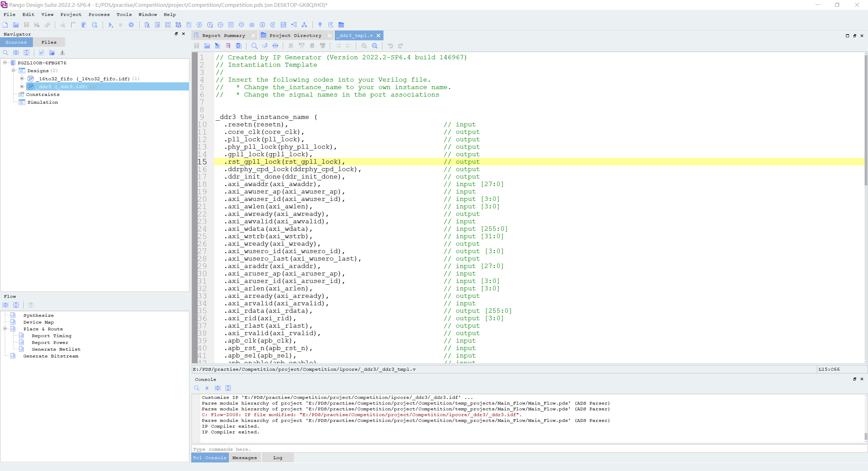The width and height of the screenshot is (868, 471).
Task: Click the Flow panel help question icon
Action: 31,305
